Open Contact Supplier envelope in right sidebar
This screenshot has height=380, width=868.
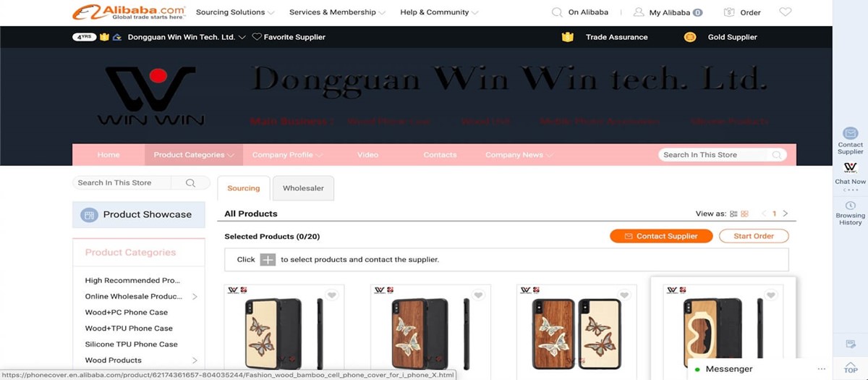(851, 133)
